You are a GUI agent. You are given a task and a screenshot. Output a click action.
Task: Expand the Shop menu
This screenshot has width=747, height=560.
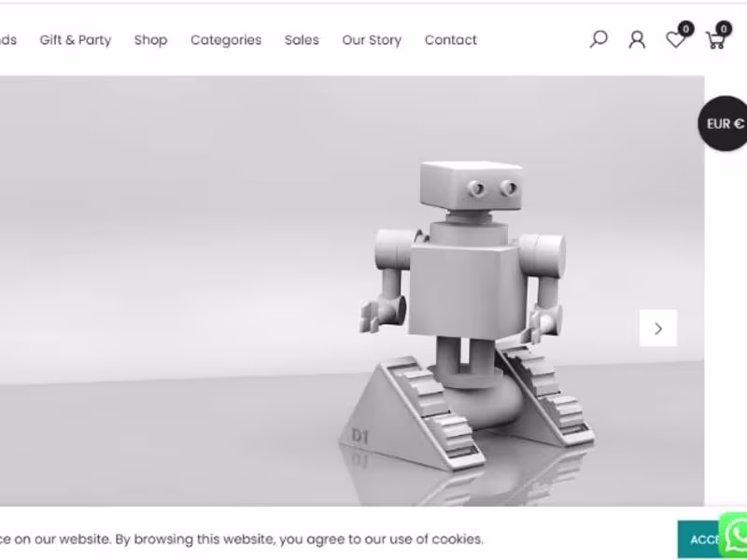pos(150,40)
